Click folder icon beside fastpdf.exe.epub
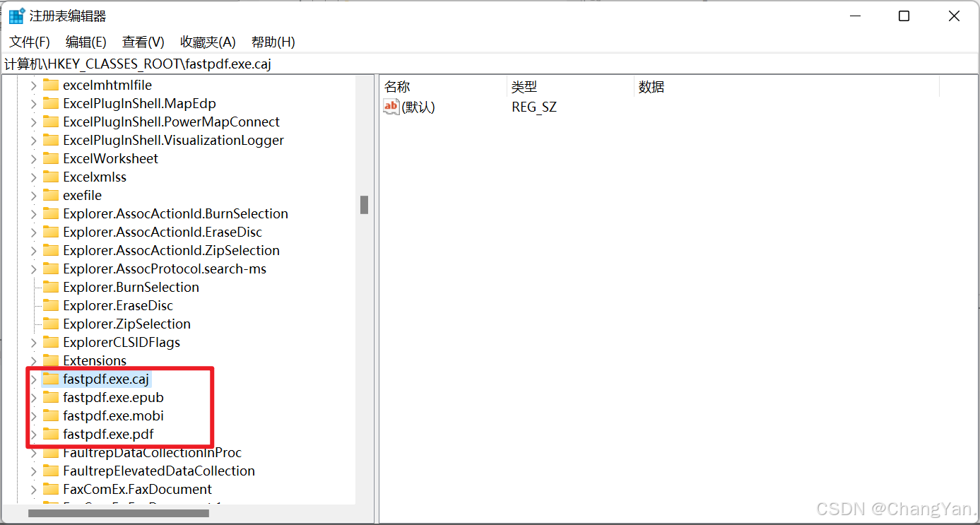This screenshot has height=525, width=980. (x=51, y=397)
